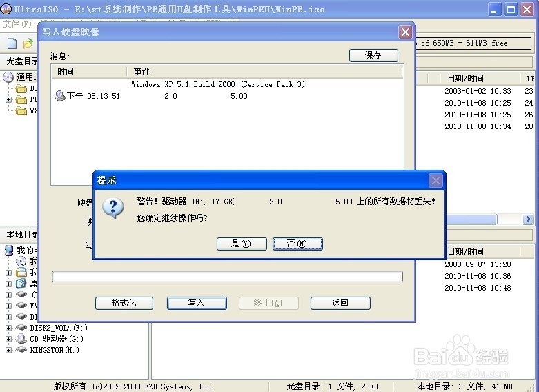Expand the KINGSTON (H:) node
The width and height of the screenshot is (539, 392).
[8, 350]
